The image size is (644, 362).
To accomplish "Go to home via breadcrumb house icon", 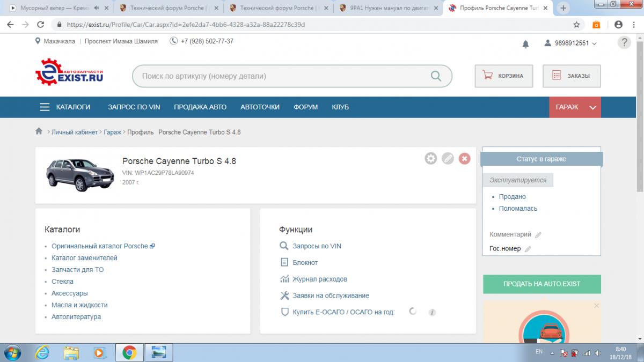I will click(x=39, y=131).
